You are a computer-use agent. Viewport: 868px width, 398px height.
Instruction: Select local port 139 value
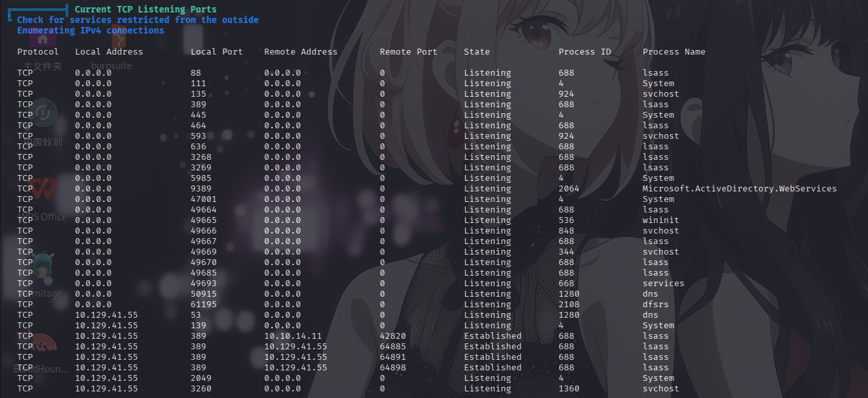198,326
